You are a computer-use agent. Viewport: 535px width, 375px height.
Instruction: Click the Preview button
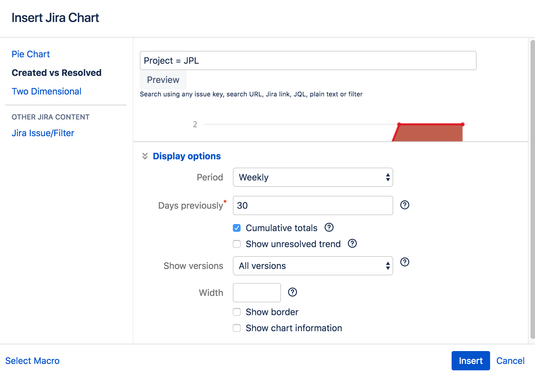click(x=163, y=80)
